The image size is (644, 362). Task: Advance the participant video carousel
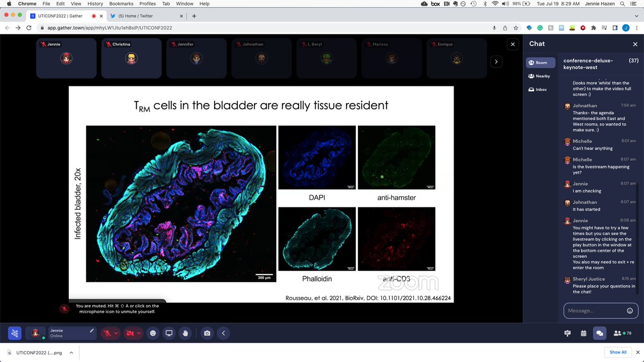[496, 62]
